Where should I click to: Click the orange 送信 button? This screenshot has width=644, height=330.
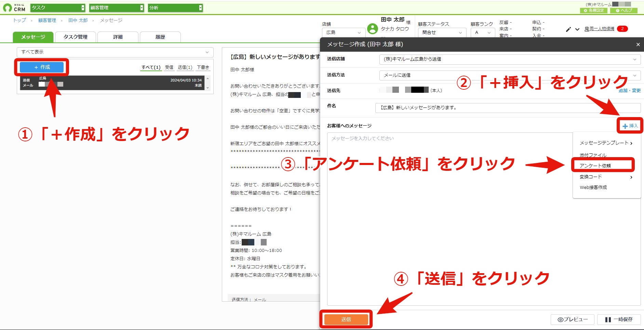346,319
